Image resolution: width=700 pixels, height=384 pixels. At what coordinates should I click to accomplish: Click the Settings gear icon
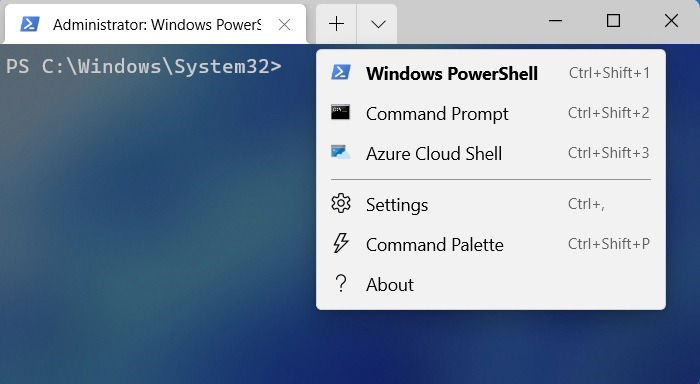pyautogui.click(x=341, y=204)
